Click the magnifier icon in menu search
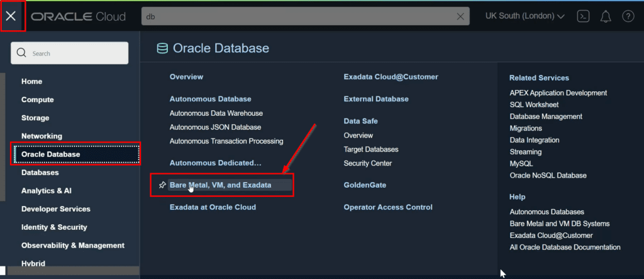The image size is (644, 279). click(21, 53)
